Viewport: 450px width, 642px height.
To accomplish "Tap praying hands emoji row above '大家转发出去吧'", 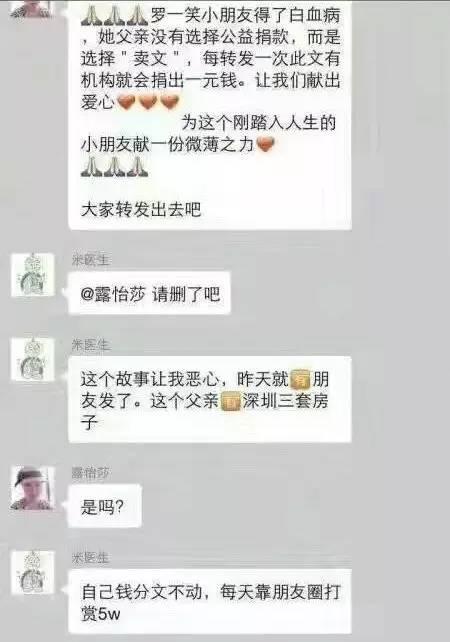I will pyautogui.click(x=115, y=167).
